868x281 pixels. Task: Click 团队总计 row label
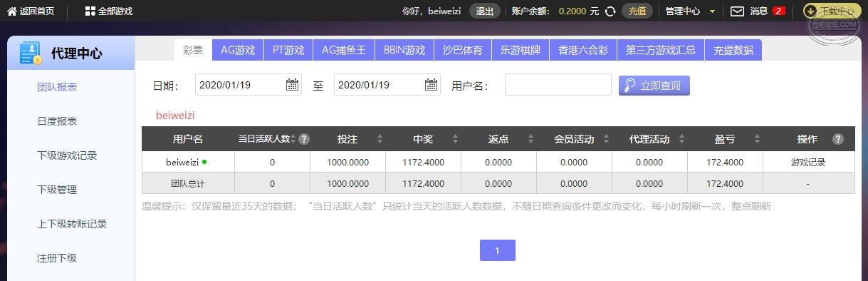point(188,183)
